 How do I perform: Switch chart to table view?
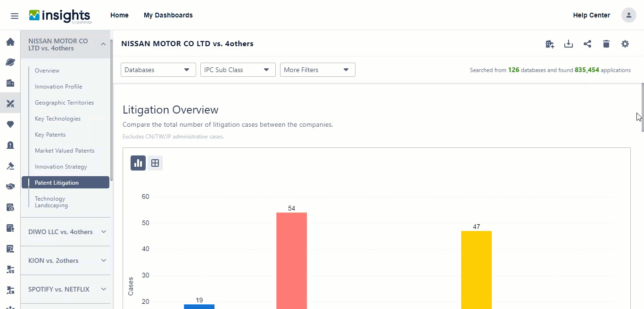coord(155,163)
